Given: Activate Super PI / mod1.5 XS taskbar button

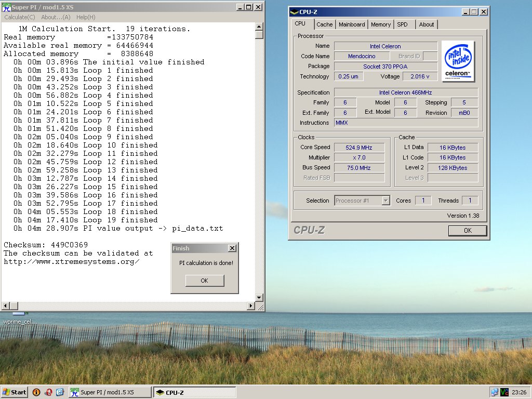Looking at the screenshot, I should (x=110, y=392).
